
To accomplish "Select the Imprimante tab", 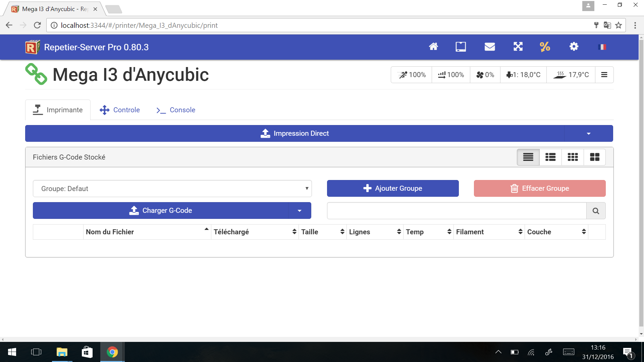I will (x=58, y=110).
